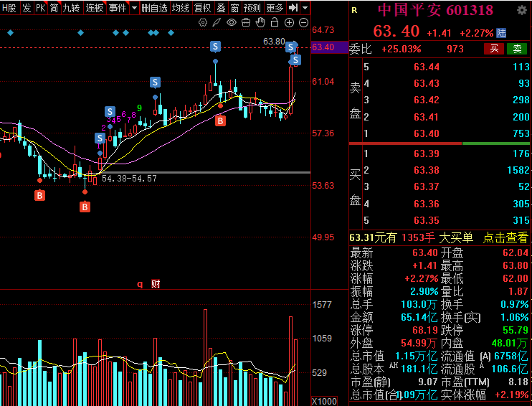
Task: Click the X1000 volume unit label
Action: (324, 401)
